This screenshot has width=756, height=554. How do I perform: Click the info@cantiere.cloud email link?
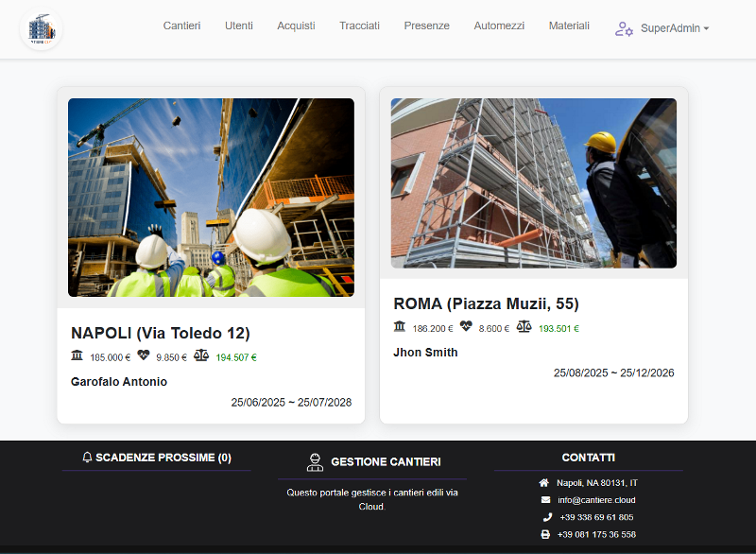point(595,499)
